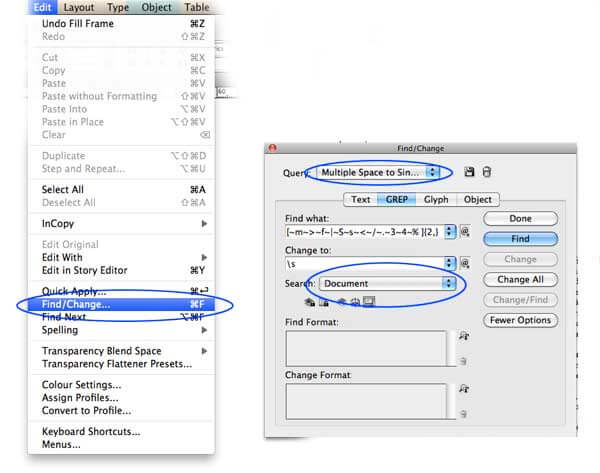The height and width of the screenshot is (473, 600).
Task: Open special characters menu beside Find what
Action: coord(465,231)
